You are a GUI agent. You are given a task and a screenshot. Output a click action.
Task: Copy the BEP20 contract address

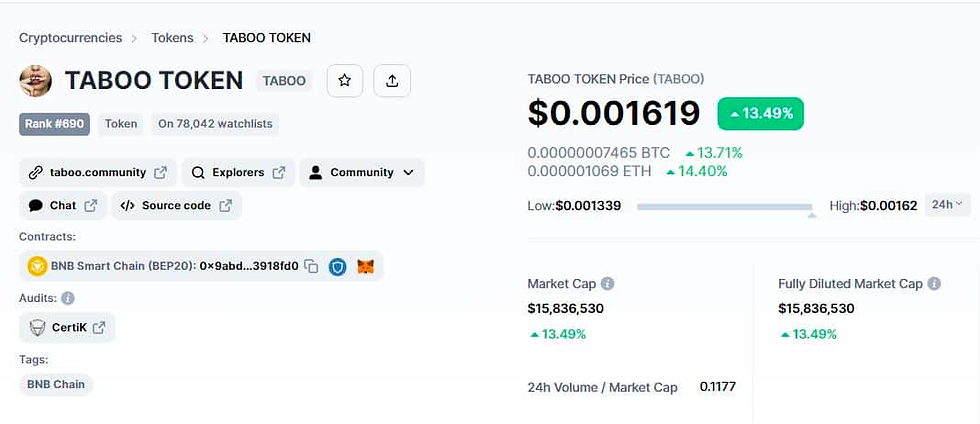tap(311, 266)
